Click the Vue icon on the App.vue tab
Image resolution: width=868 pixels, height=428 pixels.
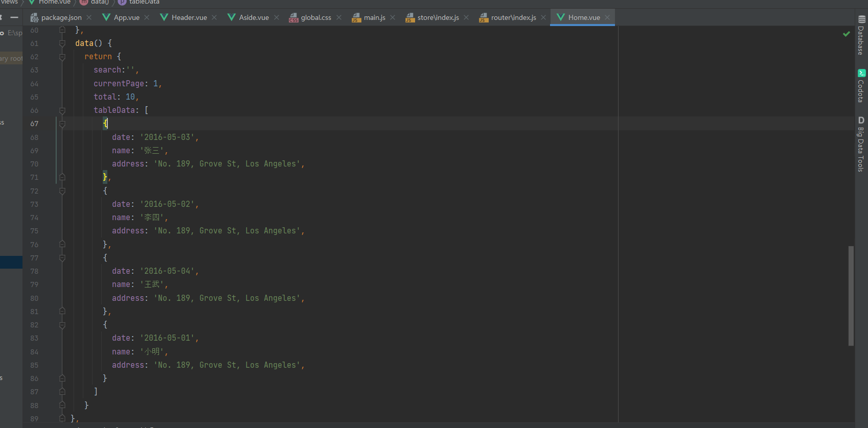pyautogui.click(x=106, y=17)
